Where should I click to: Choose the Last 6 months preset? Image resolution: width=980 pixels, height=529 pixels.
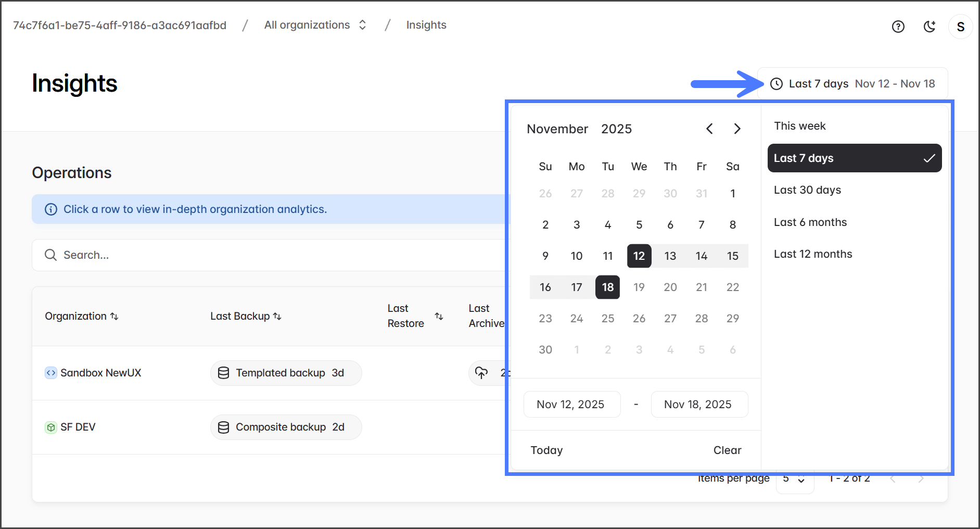tap(810, 222)
